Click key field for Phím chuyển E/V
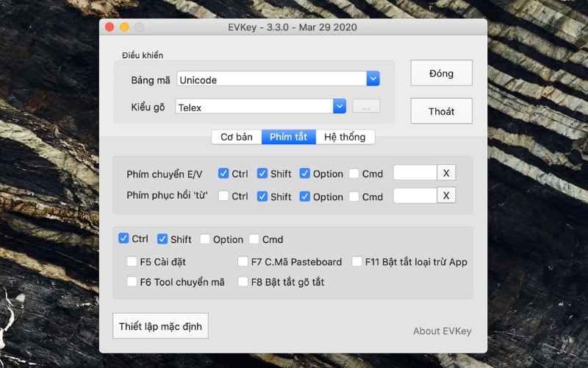 pos(415,173)
